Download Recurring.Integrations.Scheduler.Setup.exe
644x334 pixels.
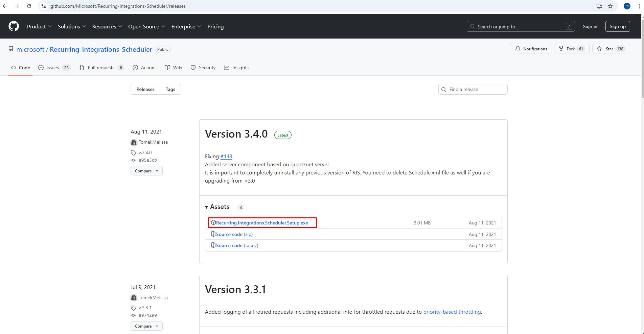[262, 223]
